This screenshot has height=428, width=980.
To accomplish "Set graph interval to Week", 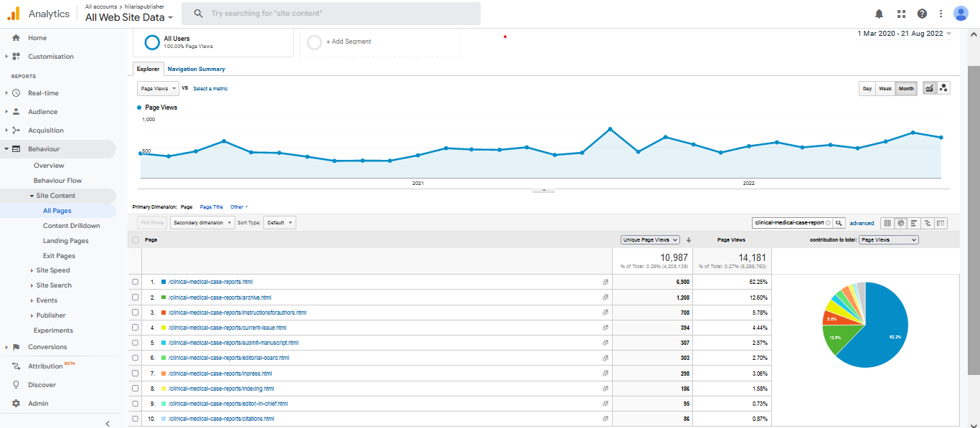I will [885, 88].
